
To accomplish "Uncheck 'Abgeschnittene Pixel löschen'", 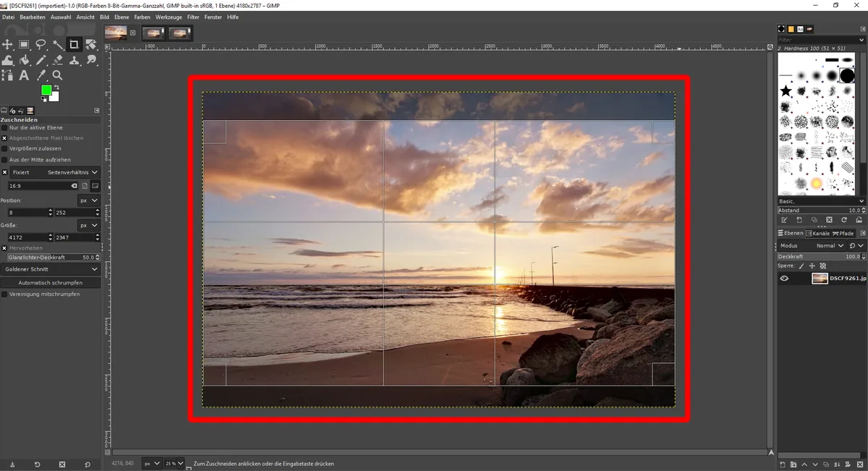I will pyautogui.click(x=4, y=137).
